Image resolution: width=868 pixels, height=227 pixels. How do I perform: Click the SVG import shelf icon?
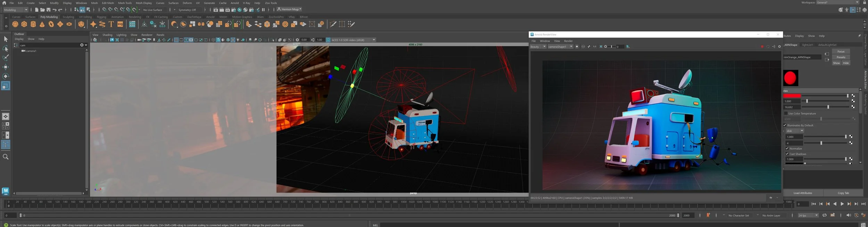coord(120,24)
